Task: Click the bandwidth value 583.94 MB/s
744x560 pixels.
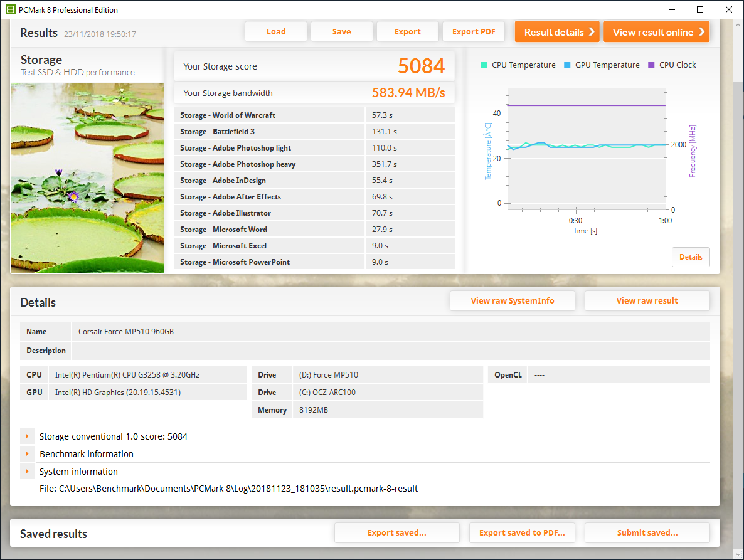Action: point(408,93)
